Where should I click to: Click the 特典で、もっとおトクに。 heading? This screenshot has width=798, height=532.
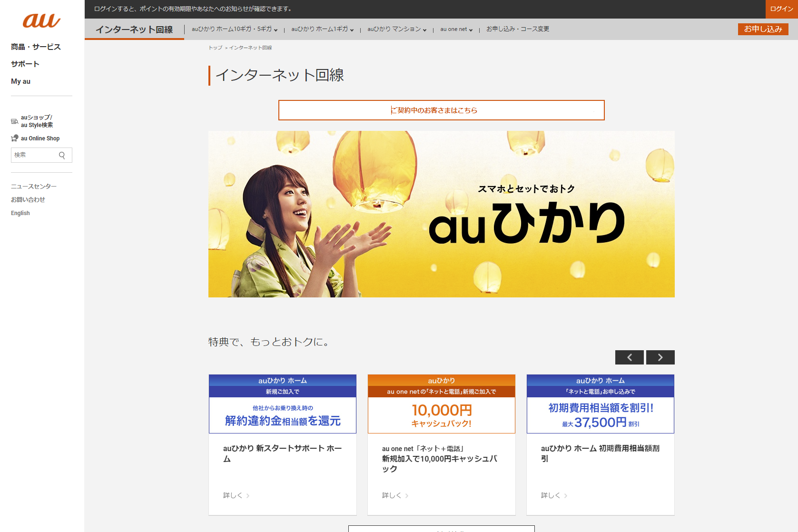point(270,342)
